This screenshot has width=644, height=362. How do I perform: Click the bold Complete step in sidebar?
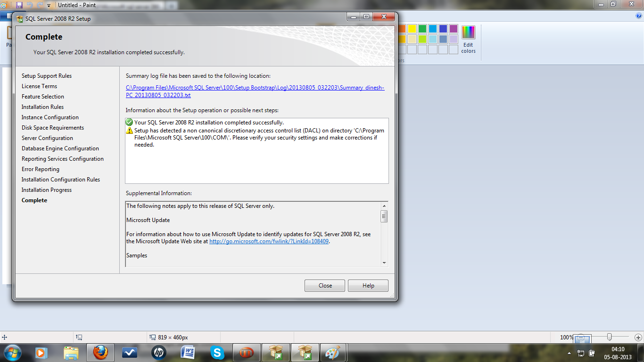(34, 200)
